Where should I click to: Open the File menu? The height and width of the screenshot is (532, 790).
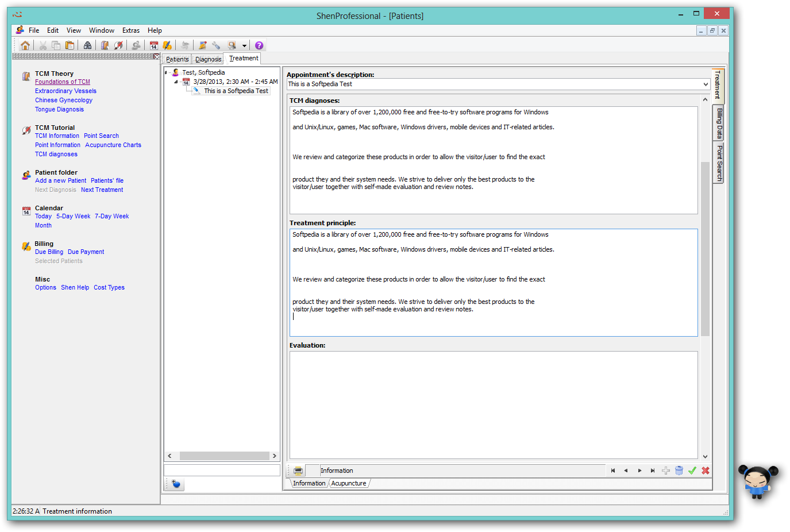pyautogui.click(x=34, y=30)
